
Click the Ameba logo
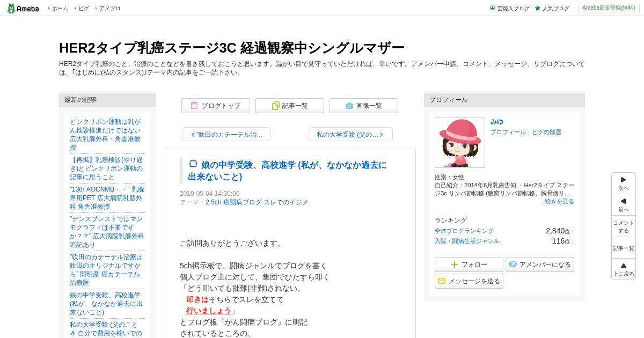pyautogui.click(x=23, y=8)
